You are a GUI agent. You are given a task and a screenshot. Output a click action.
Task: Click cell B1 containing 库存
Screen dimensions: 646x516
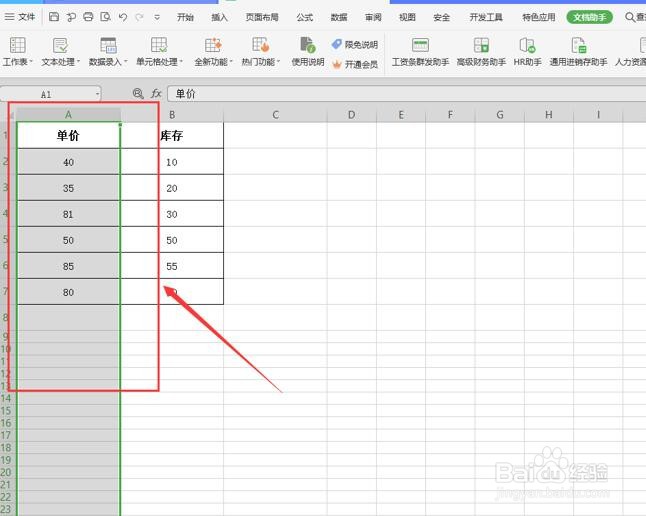pos(172,135)
